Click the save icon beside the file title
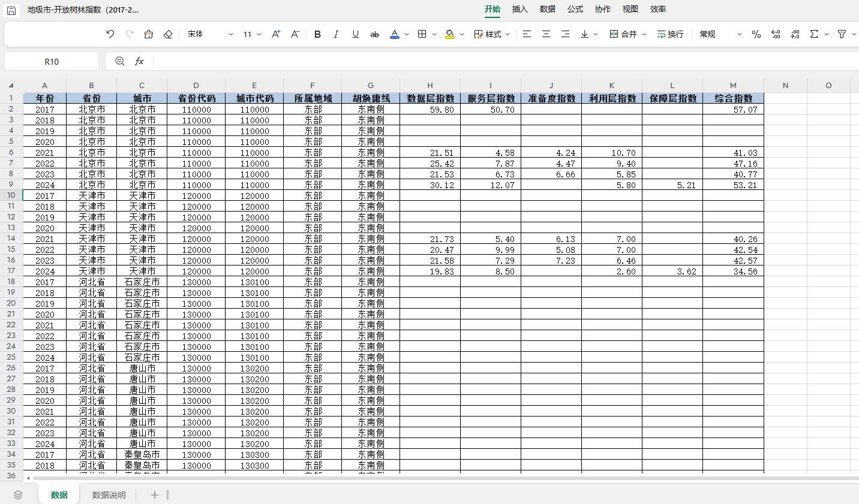The height and width of the screenshot is (504, 859). click(x=11, y=10)
